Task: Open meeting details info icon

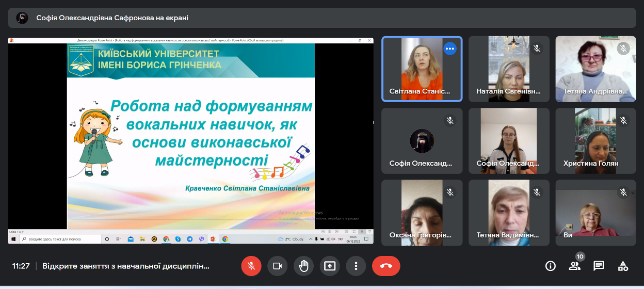Action: point(551,266)
